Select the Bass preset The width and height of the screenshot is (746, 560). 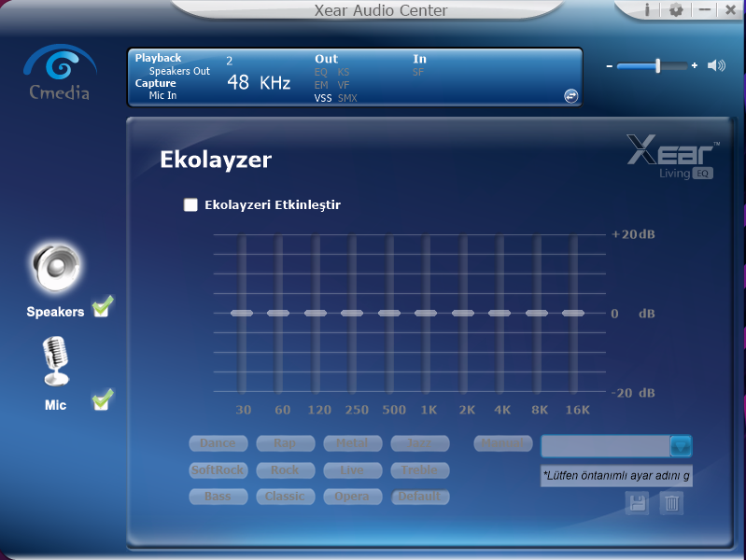pyautogui.click(x=218, y=497)
